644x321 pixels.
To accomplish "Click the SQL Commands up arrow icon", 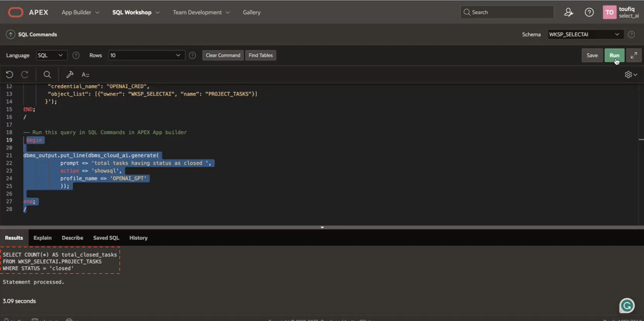I will click(10, 34).
